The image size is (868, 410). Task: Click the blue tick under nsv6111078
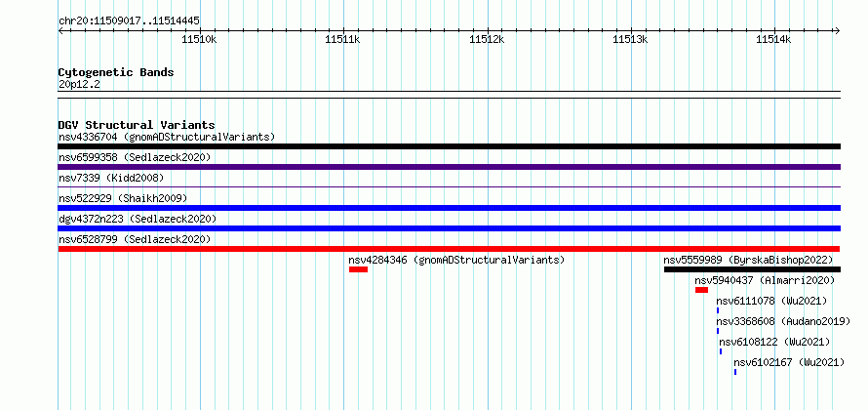tap(718, 310)
